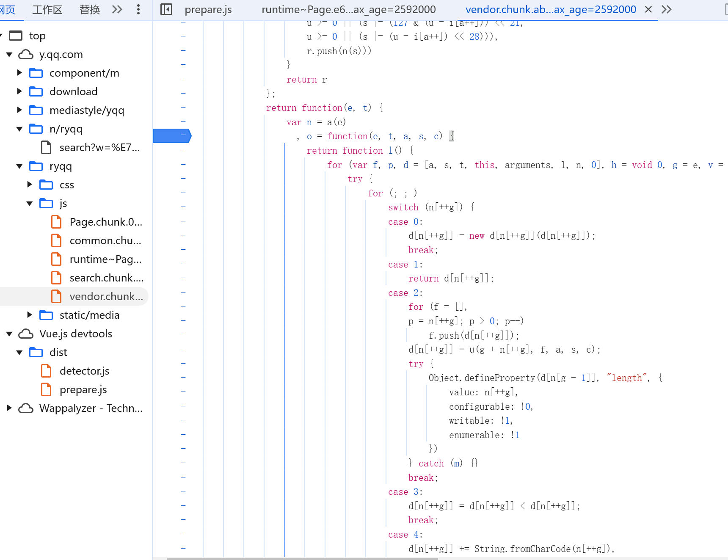Click the Page.chunk file icon
Screen dimensions: 728x560
pyautogui.click(x=56, y=222)
